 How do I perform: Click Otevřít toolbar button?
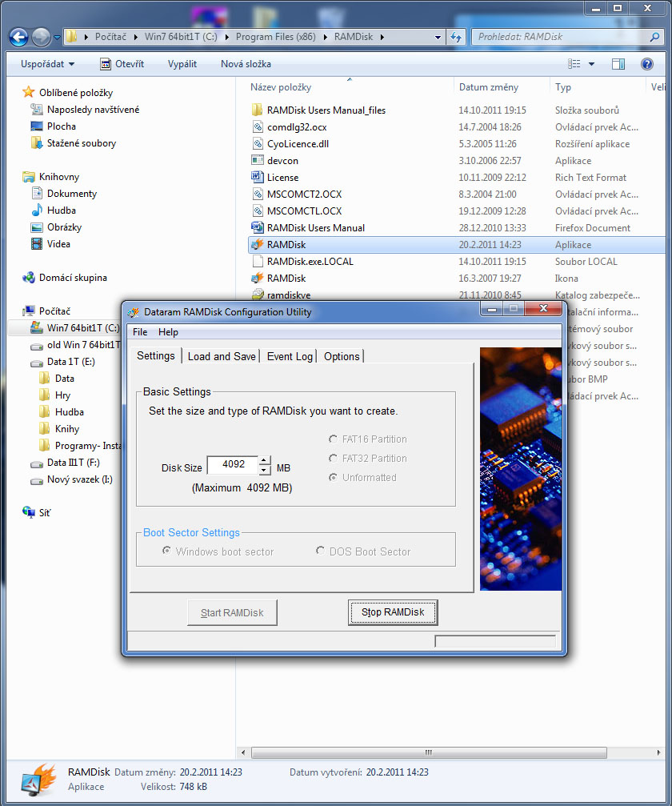tap(122, 64)
